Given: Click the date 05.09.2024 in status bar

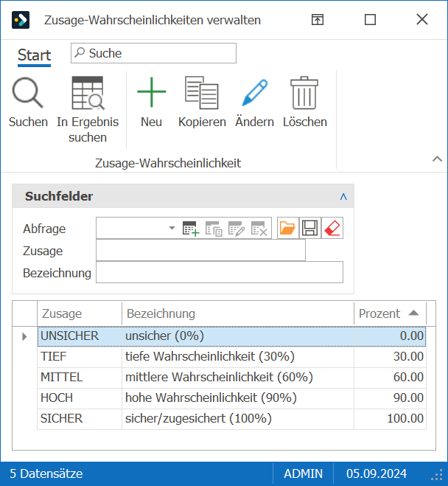Looking at the screenshot, I should coord(377,474).
